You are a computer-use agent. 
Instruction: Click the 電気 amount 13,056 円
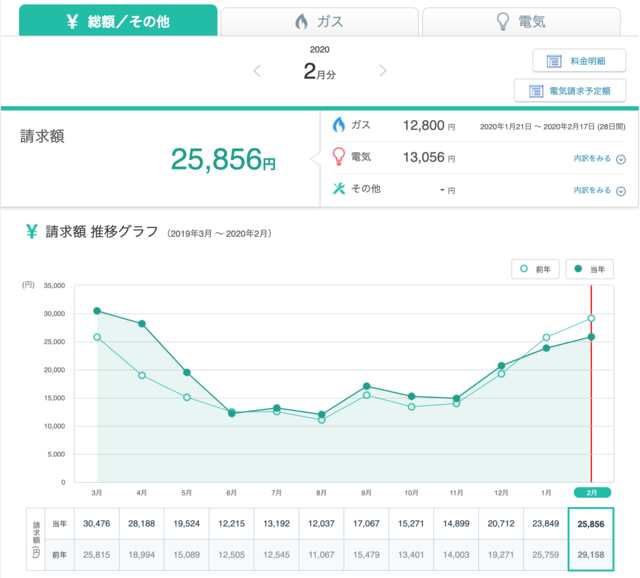pos(429,157)
